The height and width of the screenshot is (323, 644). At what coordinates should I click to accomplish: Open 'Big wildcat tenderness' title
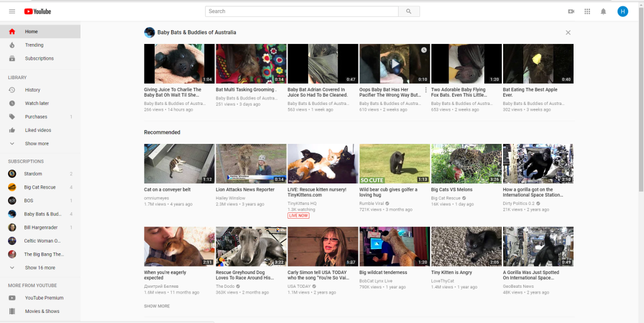pos(383,273)
